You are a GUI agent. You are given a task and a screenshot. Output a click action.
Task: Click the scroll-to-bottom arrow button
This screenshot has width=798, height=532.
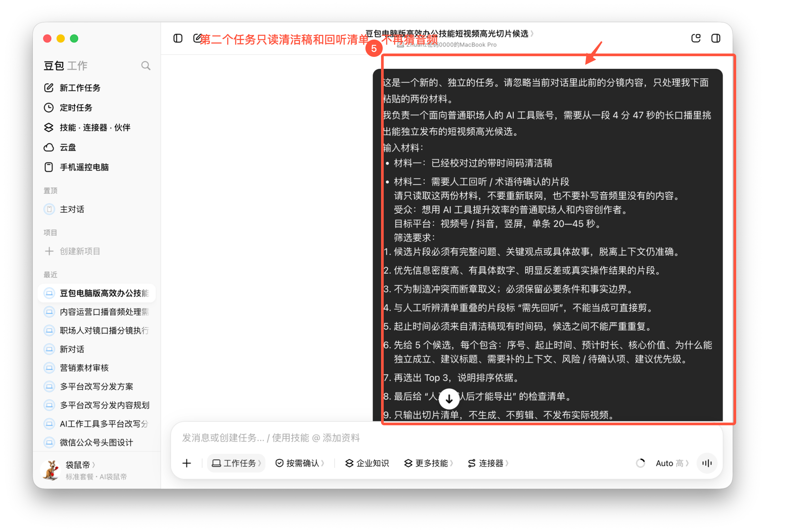(x=449, y=399)
